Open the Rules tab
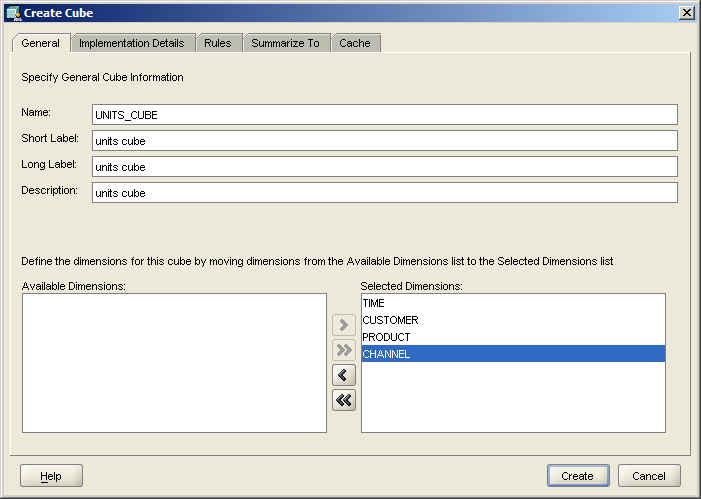The width and height of the screenshot is (701, 499). click(218, 43)
